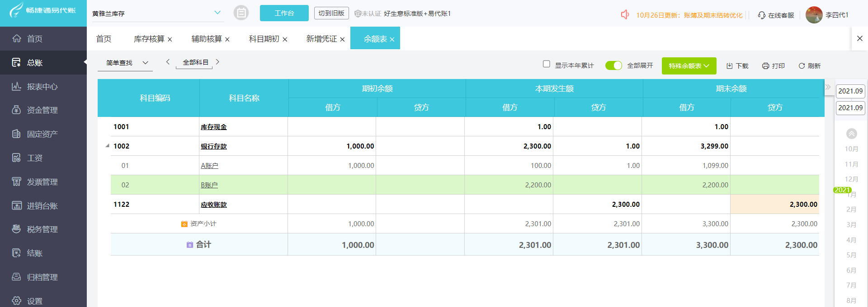Click the 切到旧版 button
This screenshot has width=868, height=307.
[331, 13]
